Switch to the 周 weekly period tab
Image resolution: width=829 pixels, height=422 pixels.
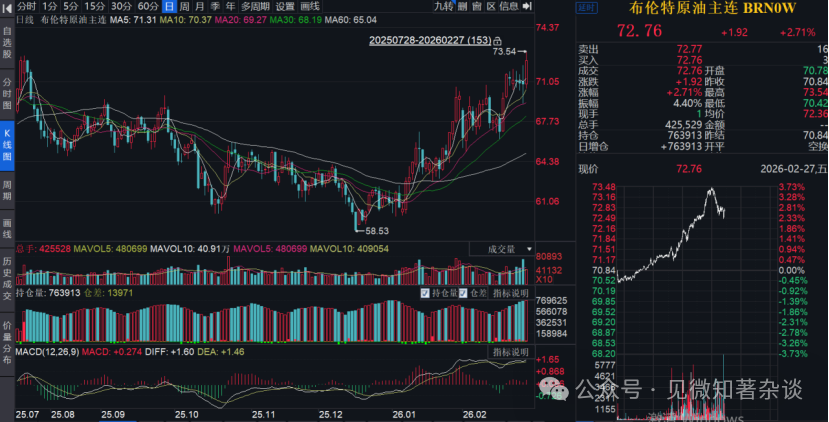click(x=184, y=6)
